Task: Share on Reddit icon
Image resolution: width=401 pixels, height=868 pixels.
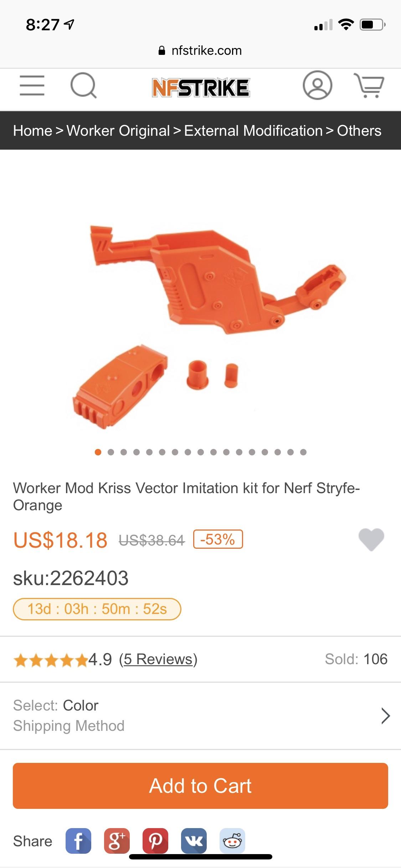Action: point(232,841)
